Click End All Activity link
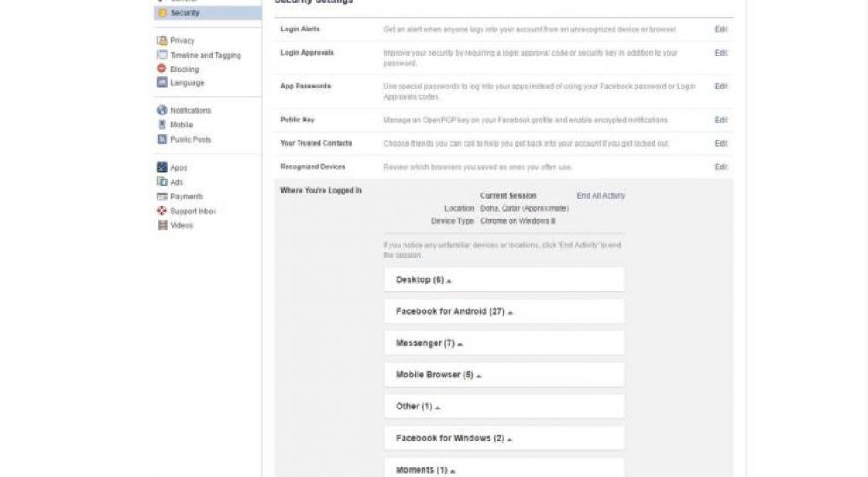 pos(601,196)
